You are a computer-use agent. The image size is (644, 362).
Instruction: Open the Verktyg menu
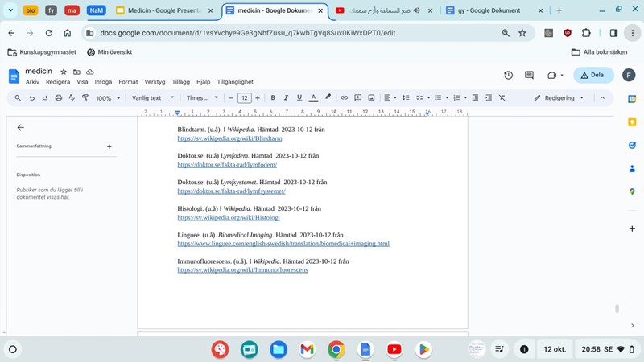coord(155,82)
